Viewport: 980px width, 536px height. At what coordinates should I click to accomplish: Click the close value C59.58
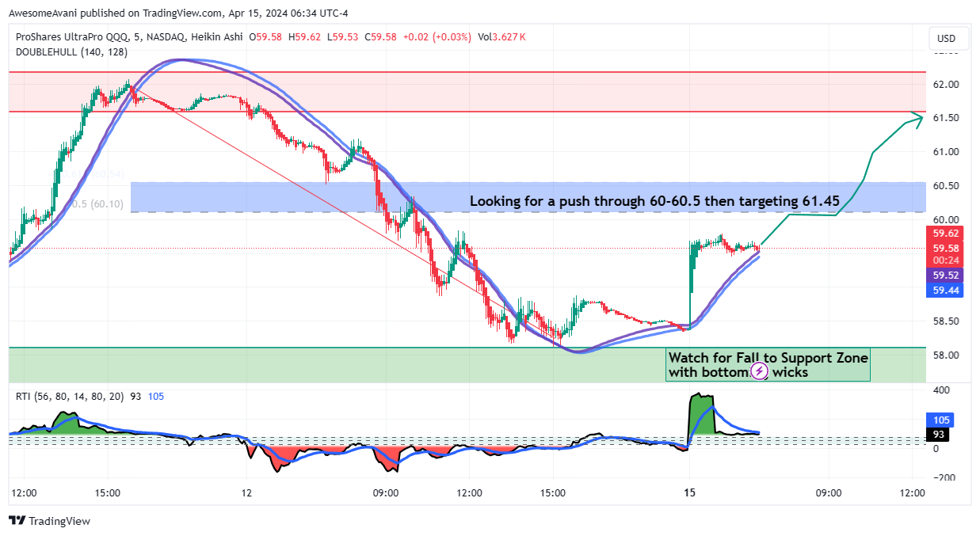click(x=380, y=37)
